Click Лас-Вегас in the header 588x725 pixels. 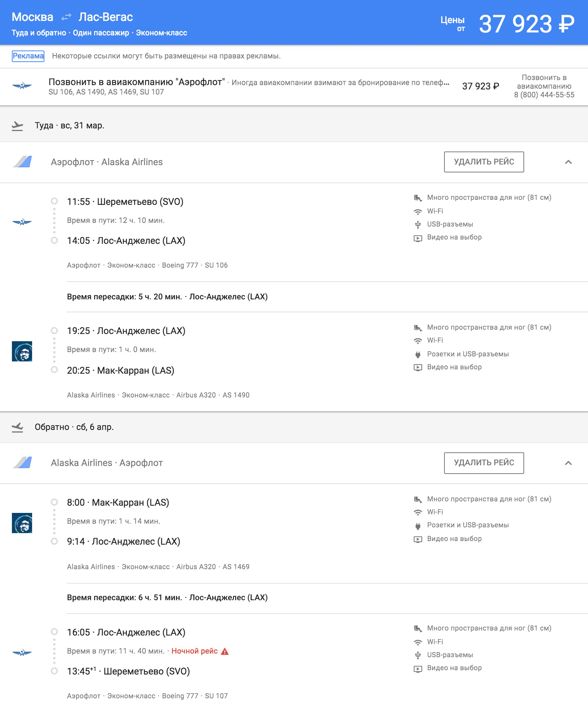point(106,17)
